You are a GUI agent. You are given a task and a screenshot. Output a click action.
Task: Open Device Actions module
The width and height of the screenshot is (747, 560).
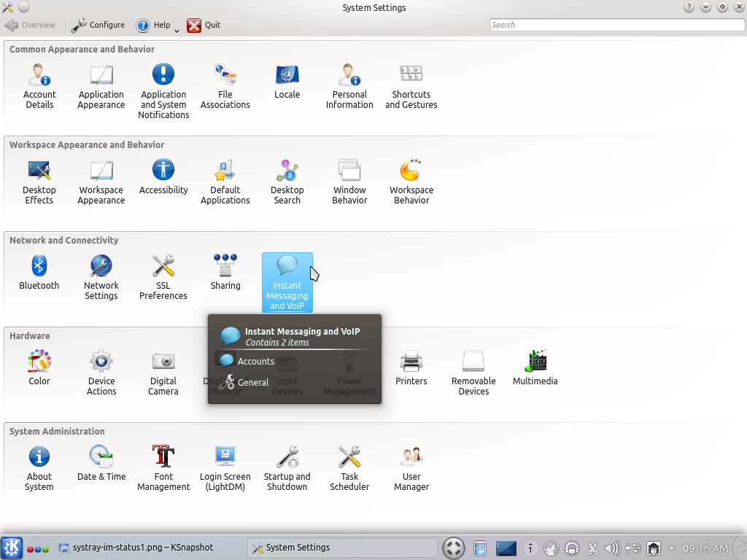(101, 373)
